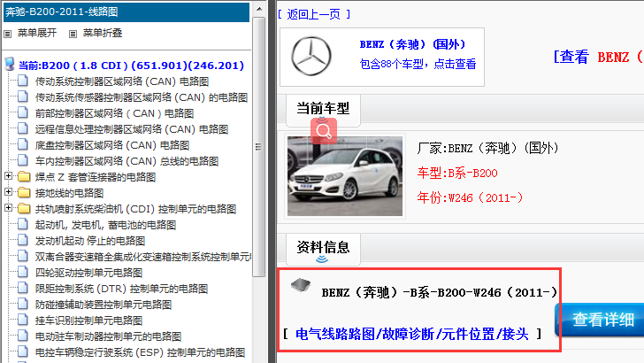Click document icon for 限距控制系统 (DTR) 控制单元的电路图
The width and height of the screenshot is (644, 363).
[x=23, y=288]
